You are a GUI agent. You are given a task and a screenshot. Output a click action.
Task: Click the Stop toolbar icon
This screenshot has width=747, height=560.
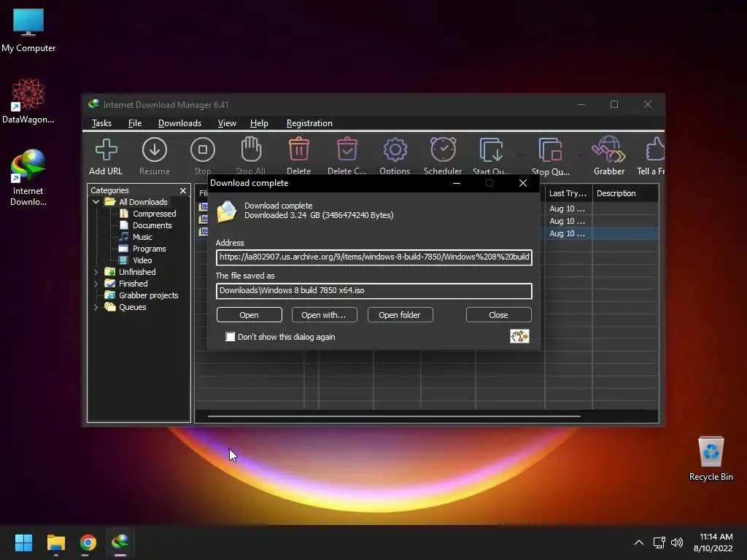(x=203, y=157)
